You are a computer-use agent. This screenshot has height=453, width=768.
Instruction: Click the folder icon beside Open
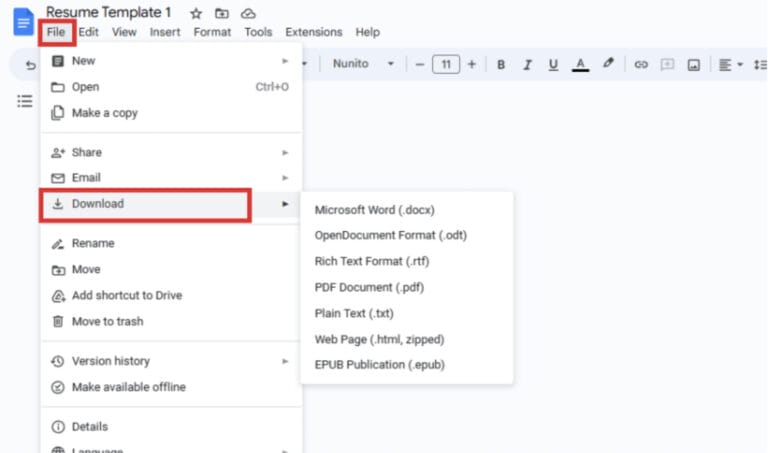[58, 87]
